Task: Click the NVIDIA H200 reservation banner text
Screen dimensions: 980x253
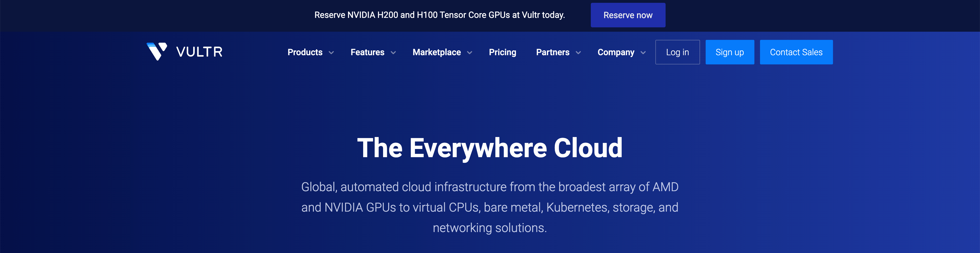Action: point(439,15)
